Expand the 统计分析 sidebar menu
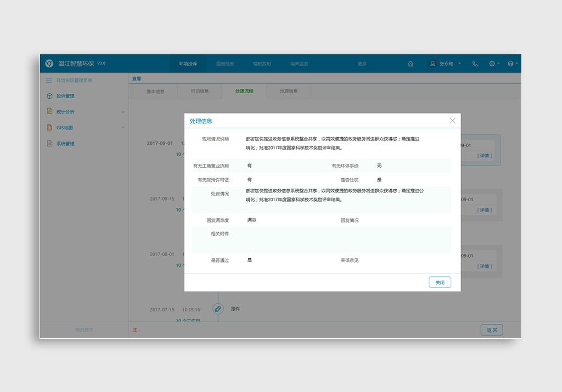The image size is (562, 392). pyautogui.click(x=123, y=112)
